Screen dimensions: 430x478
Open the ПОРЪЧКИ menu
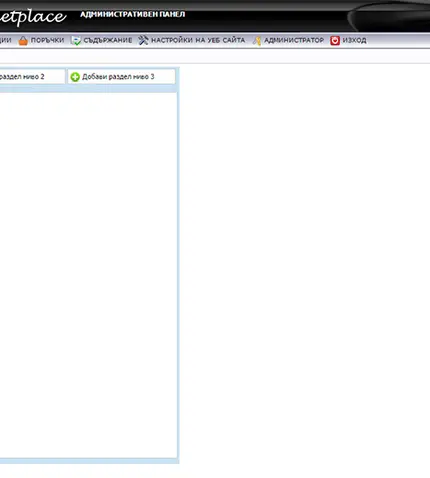[x=47, y=40]
